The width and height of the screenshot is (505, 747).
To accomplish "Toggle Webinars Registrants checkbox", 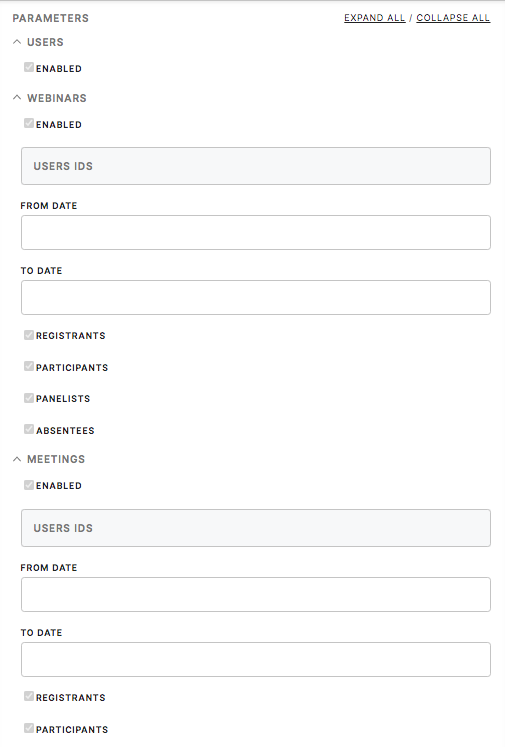I will click(29, 334).
